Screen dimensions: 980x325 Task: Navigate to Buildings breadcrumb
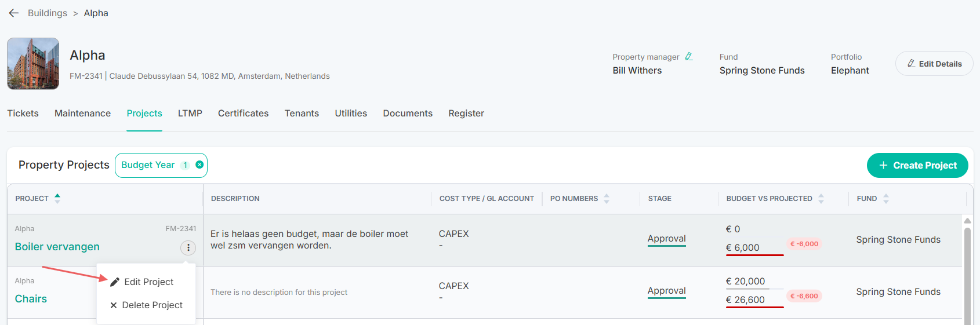[x=48, y=13]
